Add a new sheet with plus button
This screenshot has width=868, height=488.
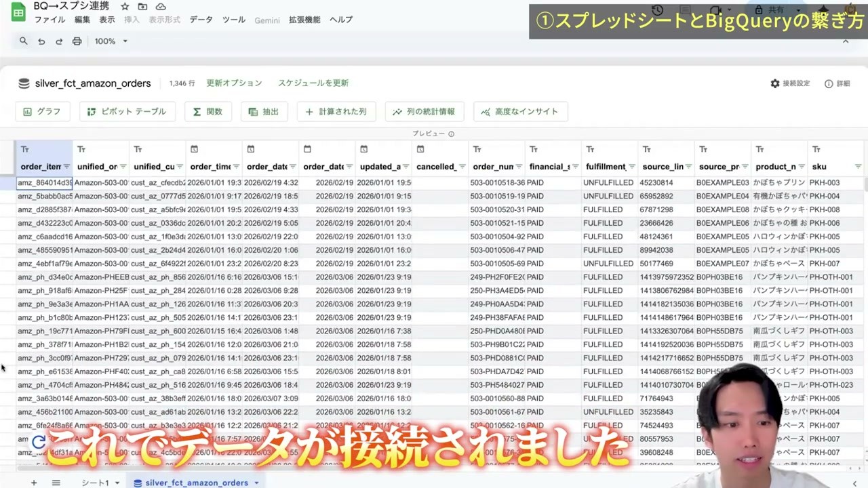pyautogui.click(x=33, y=483)
